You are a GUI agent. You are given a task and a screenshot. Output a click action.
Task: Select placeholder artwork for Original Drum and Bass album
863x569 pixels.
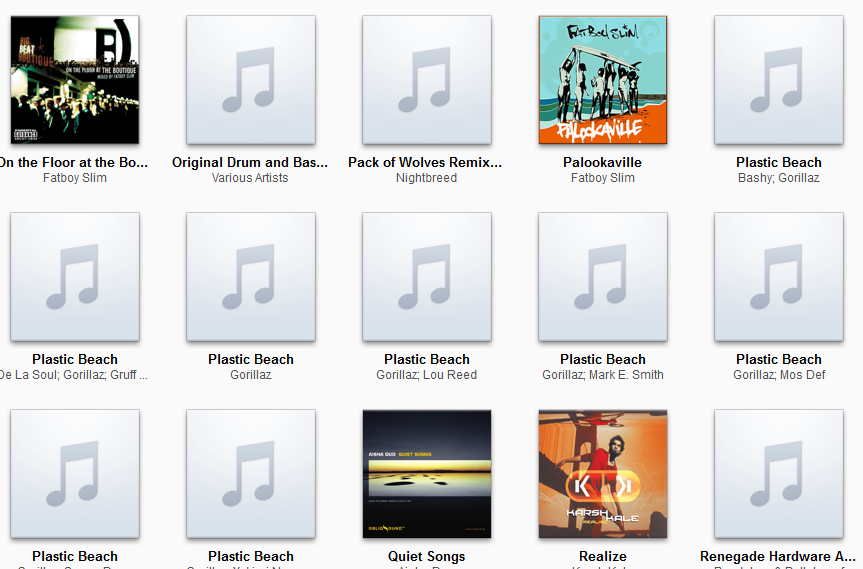point(251,80)
